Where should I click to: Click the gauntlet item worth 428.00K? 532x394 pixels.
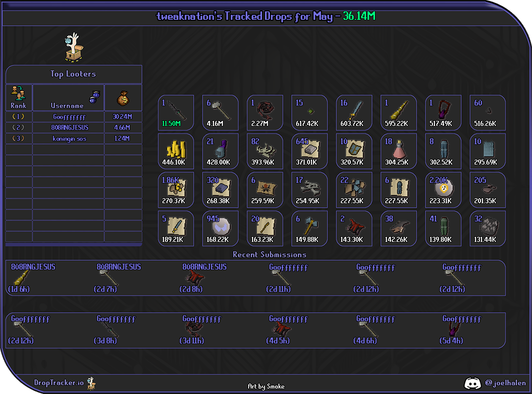pos(220,151)
